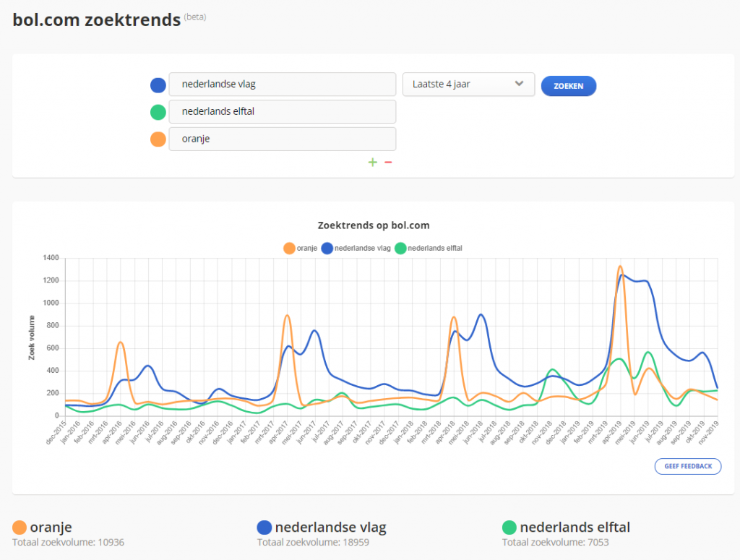Viewport: 740px width, 560px height.
Task: Click the Zoektrends op bol.com chart title
Action: coord(374,225)
